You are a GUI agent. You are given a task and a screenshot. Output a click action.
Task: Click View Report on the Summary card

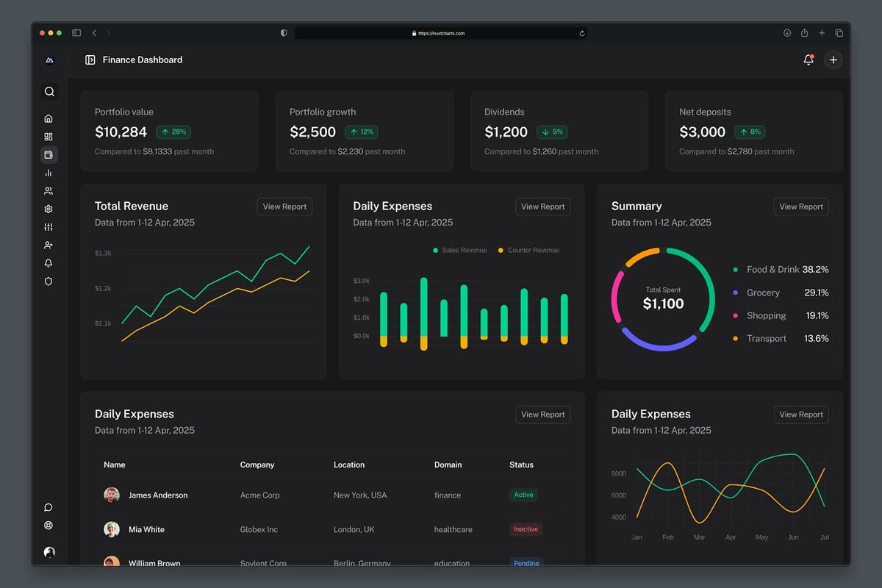[801, 207]
